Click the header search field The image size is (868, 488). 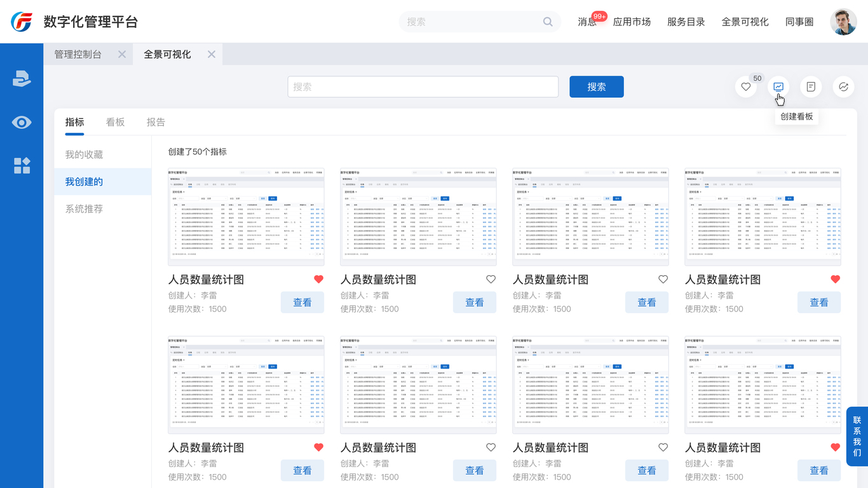[x=480, y=22]
